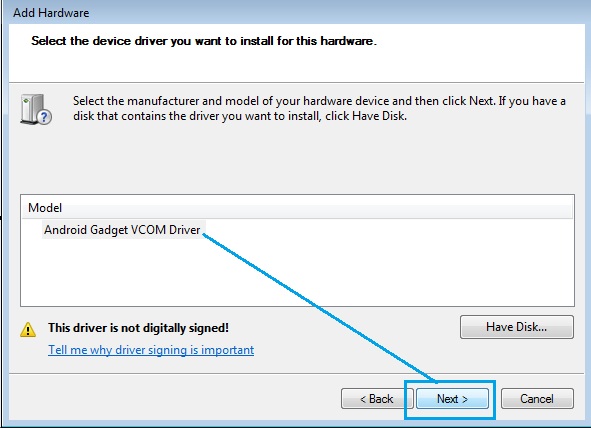
Task: Cancel the Add Hardware wizard
Action: 537,399
